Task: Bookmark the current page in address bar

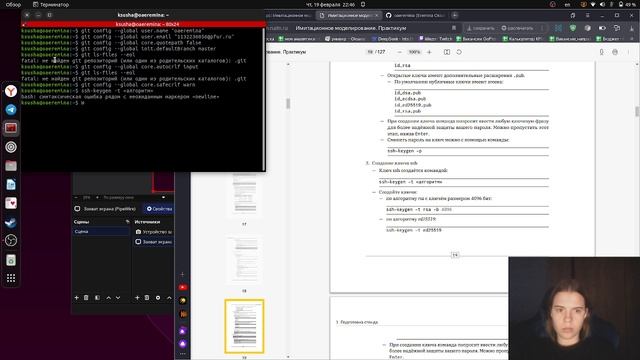Action: [x=454, y=28]
